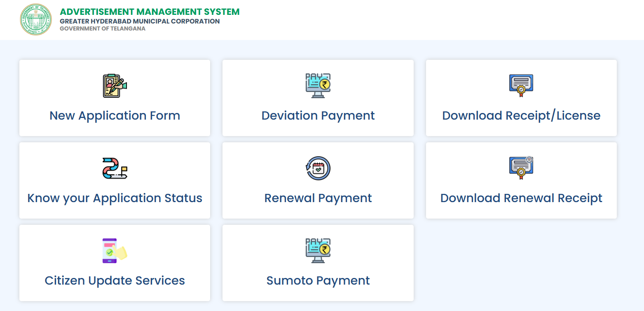Select the Sumoto Payment rupee monitor icon

click(318, 250)
